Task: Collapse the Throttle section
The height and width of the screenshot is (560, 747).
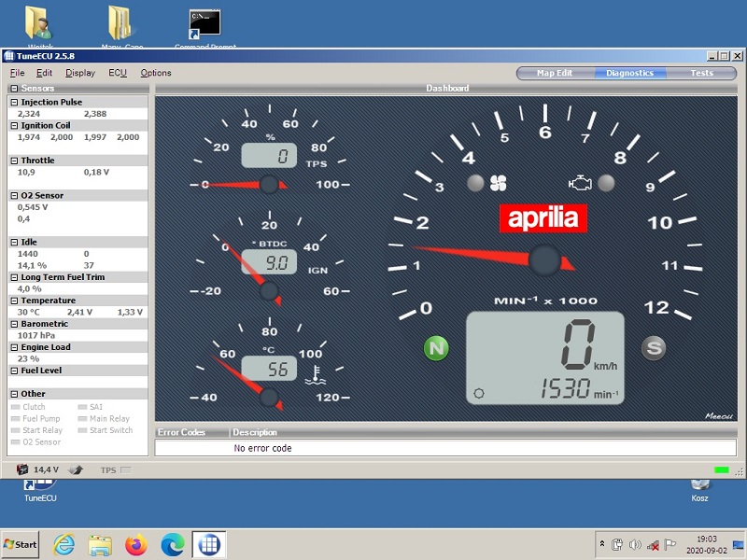Action: tap(14, 161)
